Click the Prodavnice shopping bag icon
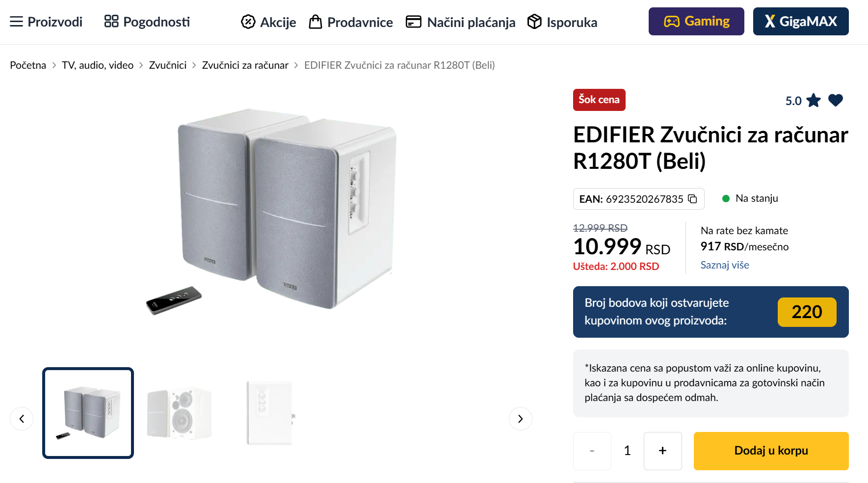 click(316, 22)
